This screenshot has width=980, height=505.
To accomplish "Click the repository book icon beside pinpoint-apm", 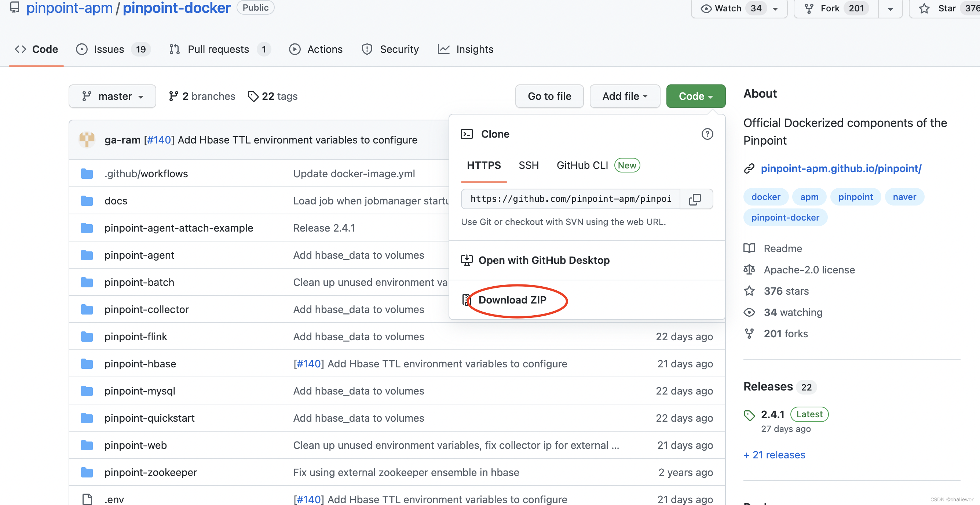I will click(x=14, y=7).
